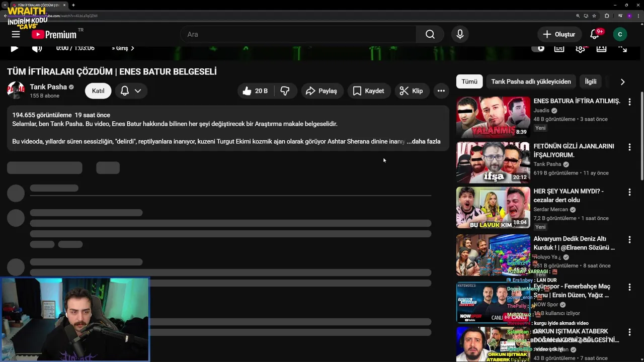Open the Juadis channel name
The image size is (644, 362).
(541, 111)
